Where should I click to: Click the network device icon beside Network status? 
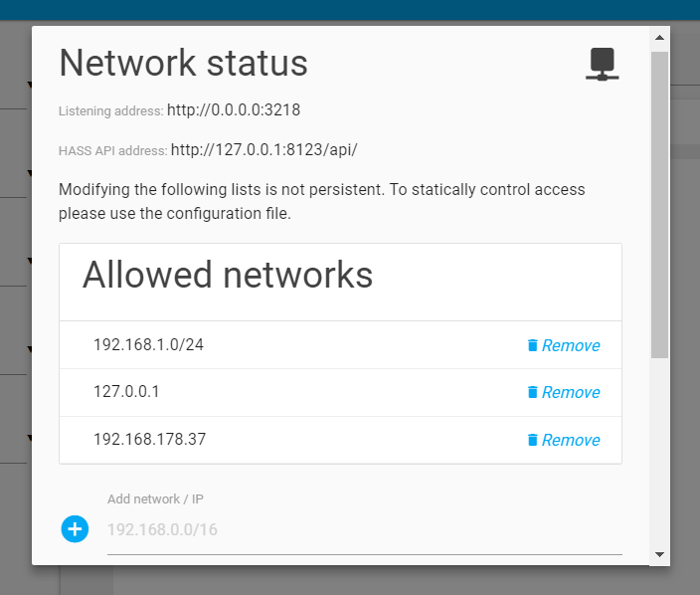point(603,64)
